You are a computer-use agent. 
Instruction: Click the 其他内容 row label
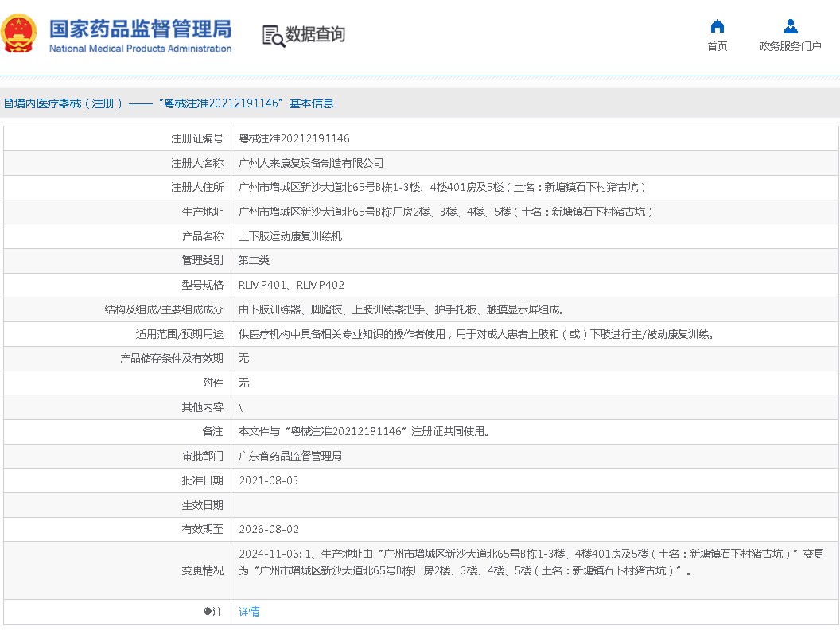point(202,408)
